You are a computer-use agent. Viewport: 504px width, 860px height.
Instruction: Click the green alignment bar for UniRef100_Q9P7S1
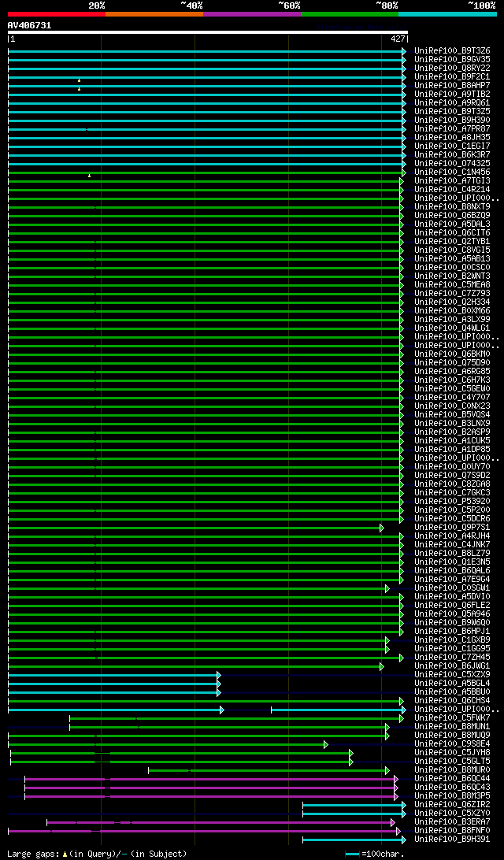coord(195,528)
